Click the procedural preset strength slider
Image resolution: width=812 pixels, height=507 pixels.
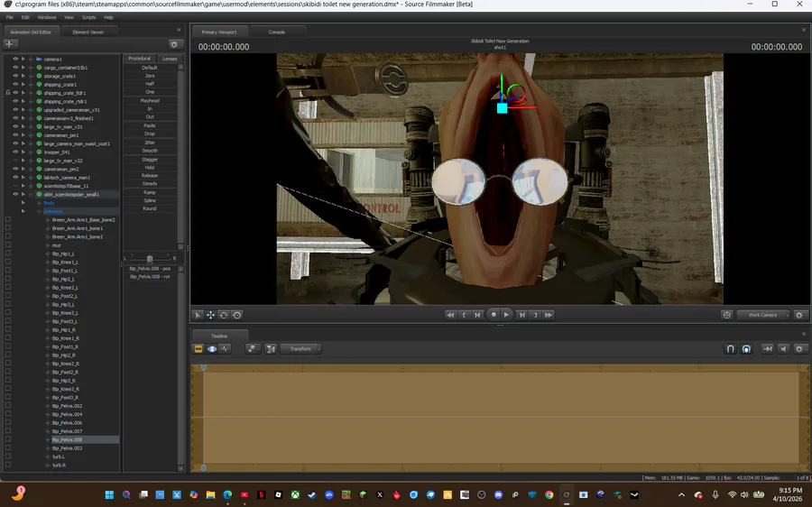tap(150, 259)
